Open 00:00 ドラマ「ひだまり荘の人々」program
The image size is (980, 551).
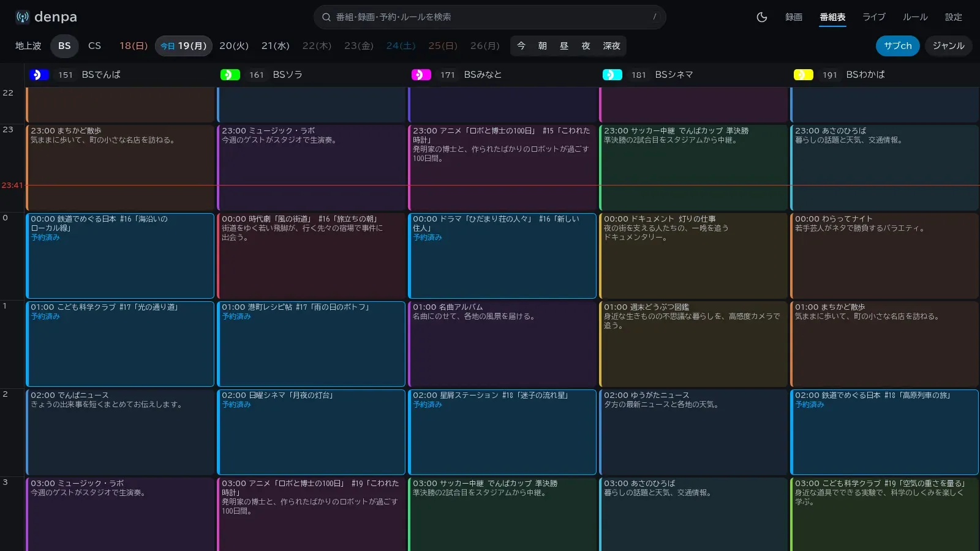click(x=502, y=256)
